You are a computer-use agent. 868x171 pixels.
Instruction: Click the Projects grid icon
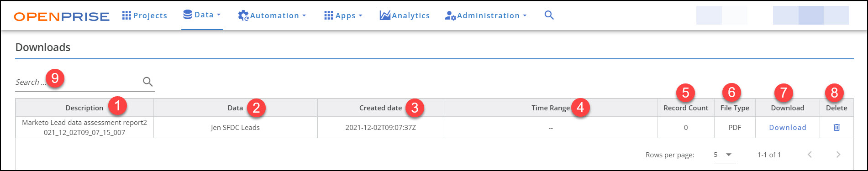point(126,16)
